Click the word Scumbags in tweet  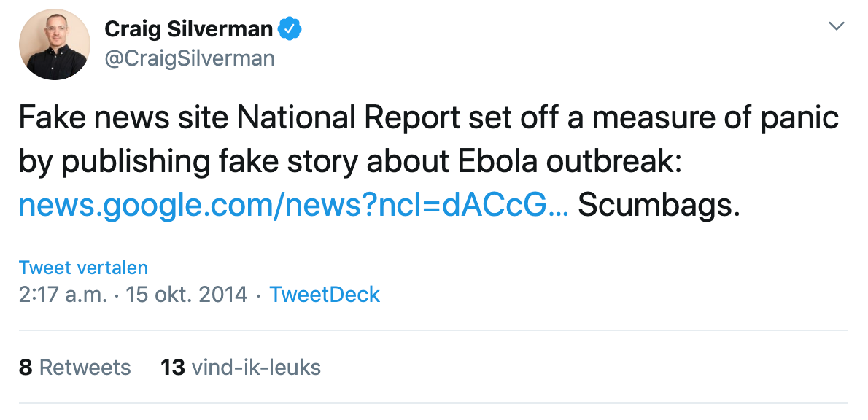click(659, 206)
